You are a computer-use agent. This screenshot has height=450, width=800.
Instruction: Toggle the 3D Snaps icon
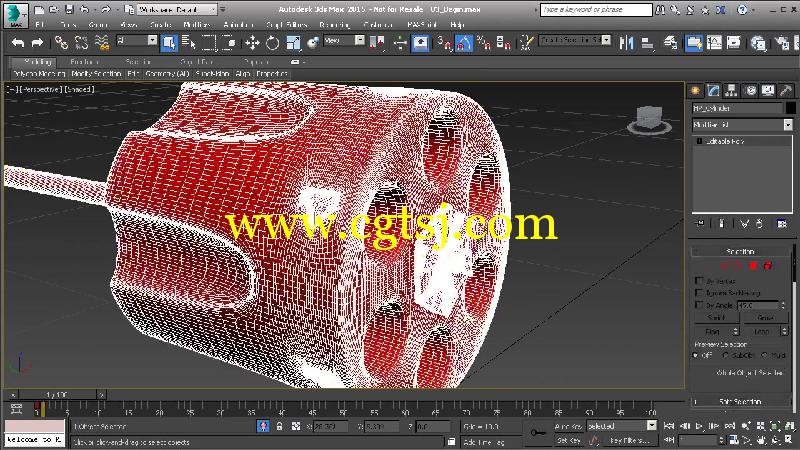[x=444, y=43]
